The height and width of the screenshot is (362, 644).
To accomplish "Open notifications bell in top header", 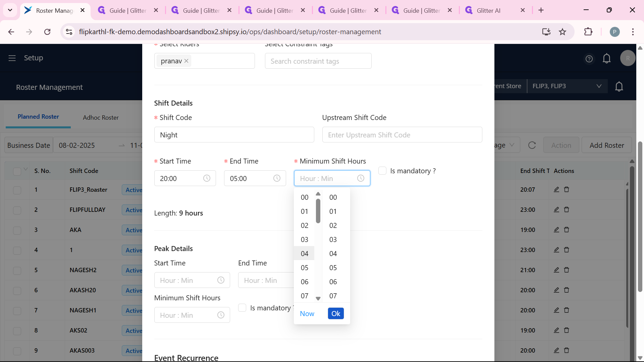I will [x=606, y=59].
